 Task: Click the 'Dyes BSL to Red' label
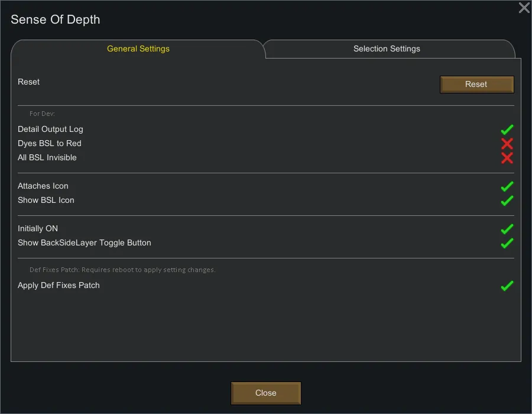pyautogui.click(x=50, y=144)
